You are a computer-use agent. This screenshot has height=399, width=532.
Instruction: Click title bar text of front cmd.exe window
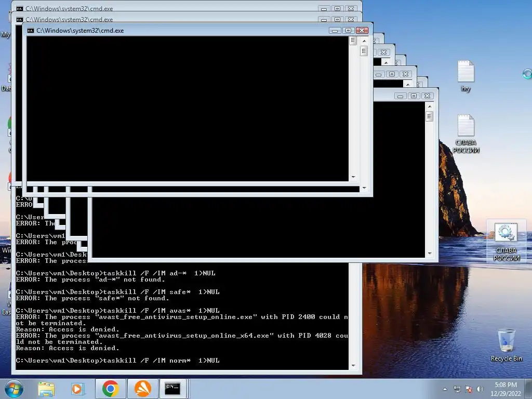pos(80,31)
